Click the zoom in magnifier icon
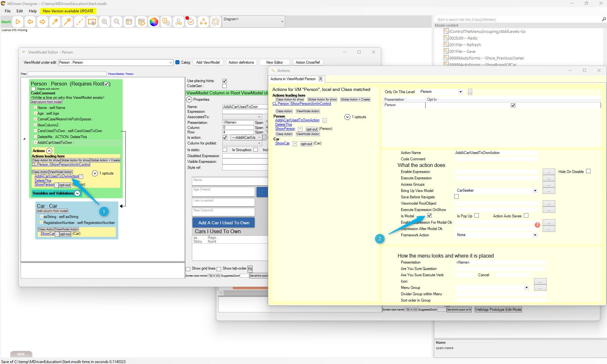The image size is (607, 364). click(104, 22)
